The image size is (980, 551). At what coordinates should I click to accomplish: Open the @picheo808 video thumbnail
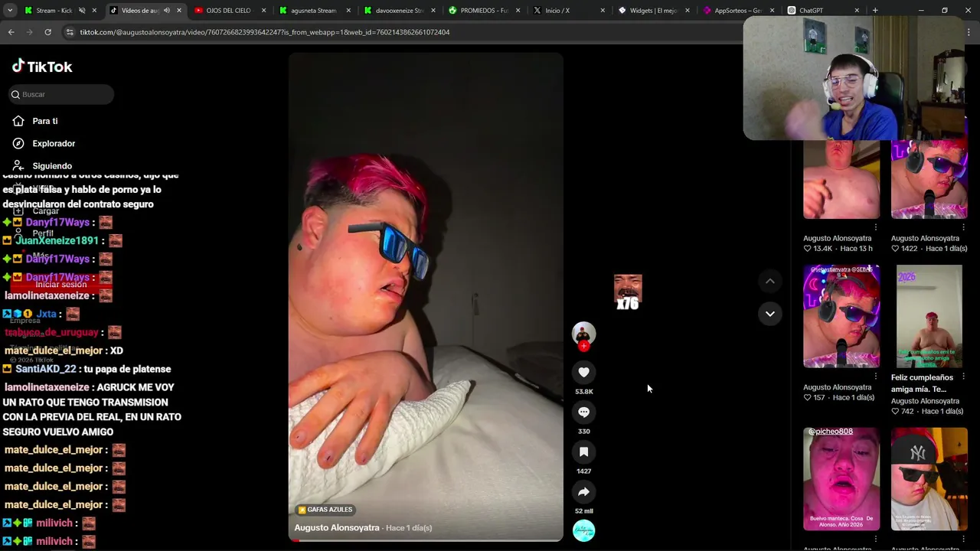click(841, 479)
